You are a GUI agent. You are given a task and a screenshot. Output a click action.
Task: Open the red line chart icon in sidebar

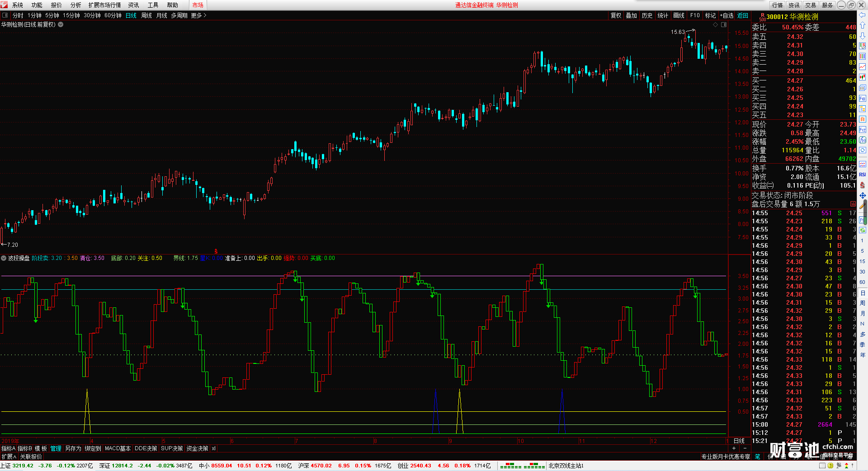(x=863, y=67)
